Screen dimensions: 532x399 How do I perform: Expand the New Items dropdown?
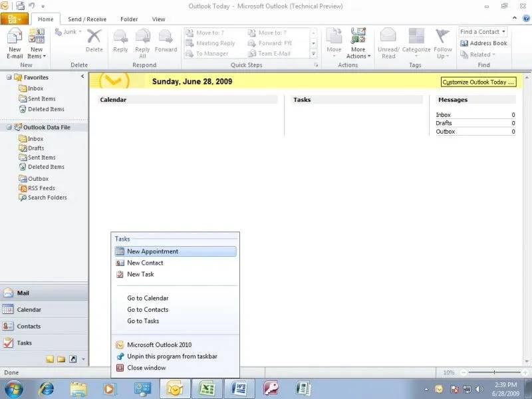click(37, 56)
